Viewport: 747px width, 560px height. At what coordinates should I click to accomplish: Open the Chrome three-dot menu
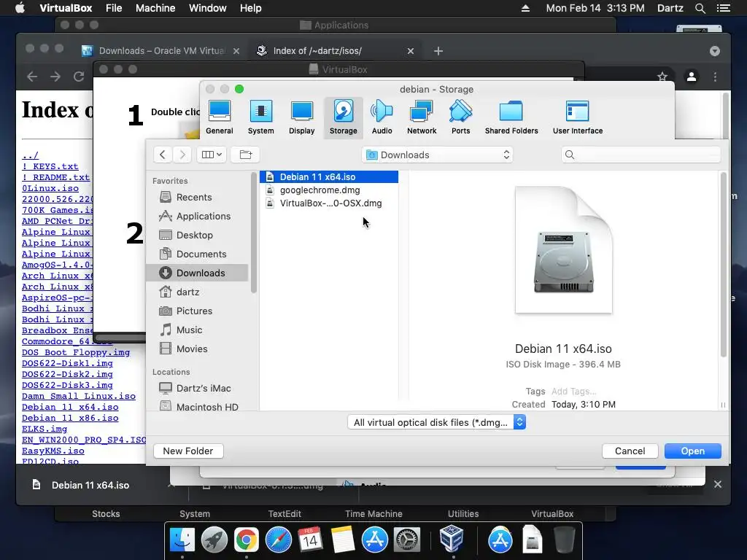tap(715, 77)
